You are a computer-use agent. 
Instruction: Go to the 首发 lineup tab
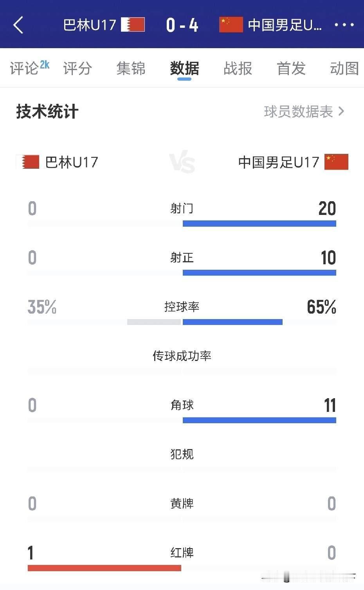tap(291, 68)
